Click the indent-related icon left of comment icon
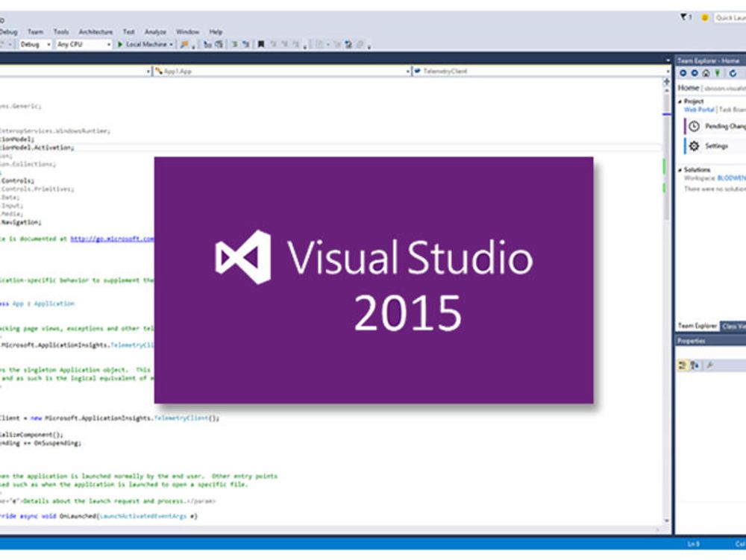The width and height of the screenshot is (746, 560). (219, 44)
